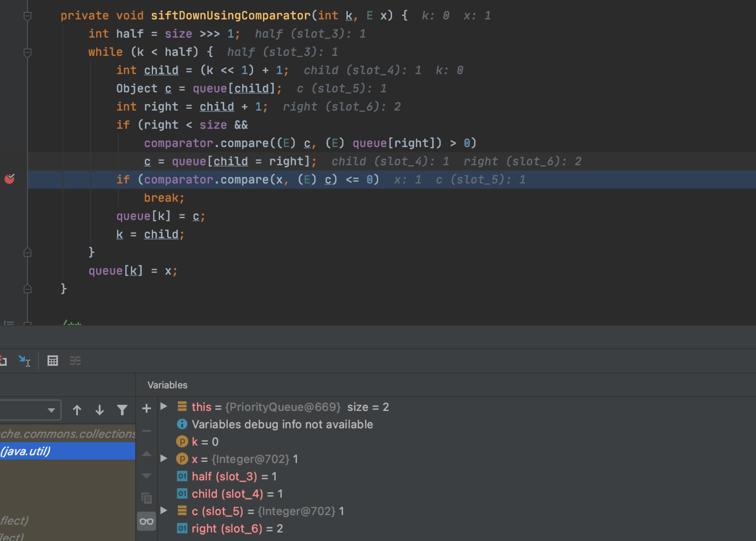
Task: Click the while loop closing fold marker
Action: (28, 252)
